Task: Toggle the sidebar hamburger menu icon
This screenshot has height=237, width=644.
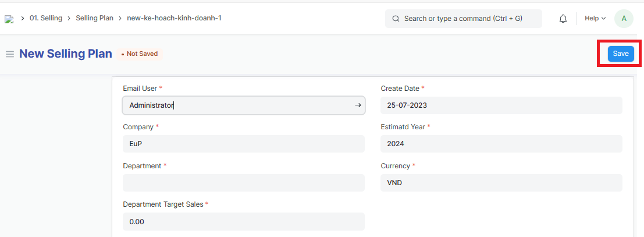Action: click(10, 54)
